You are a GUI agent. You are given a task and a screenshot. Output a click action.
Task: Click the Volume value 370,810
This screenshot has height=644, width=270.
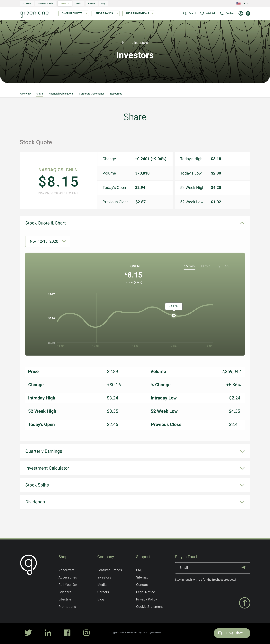coord(142,173)
